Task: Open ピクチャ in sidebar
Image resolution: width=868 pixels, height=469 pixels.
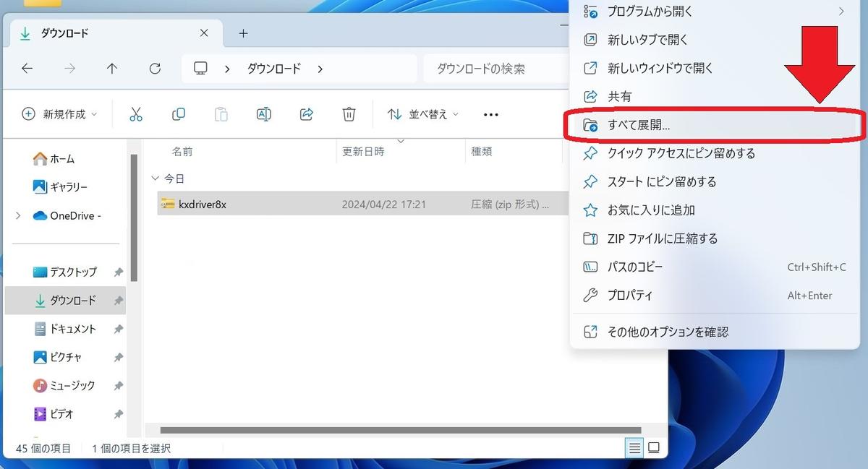Action: [58, 358]
